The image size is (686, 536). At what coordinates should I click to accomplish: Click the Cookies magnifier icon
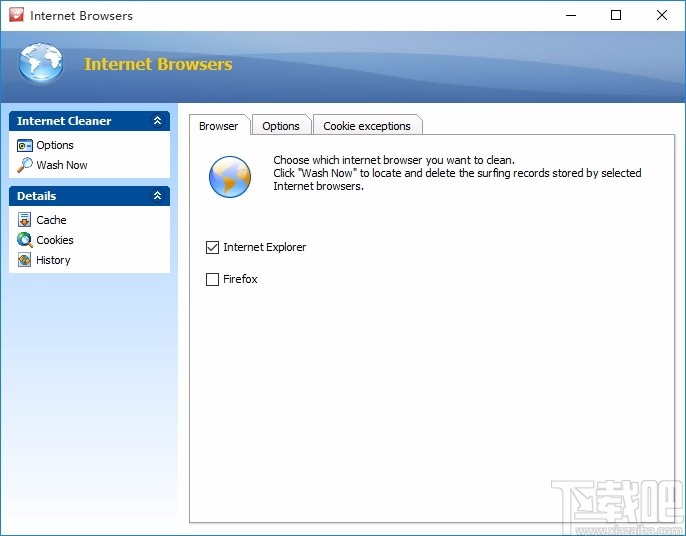point(24,240)
